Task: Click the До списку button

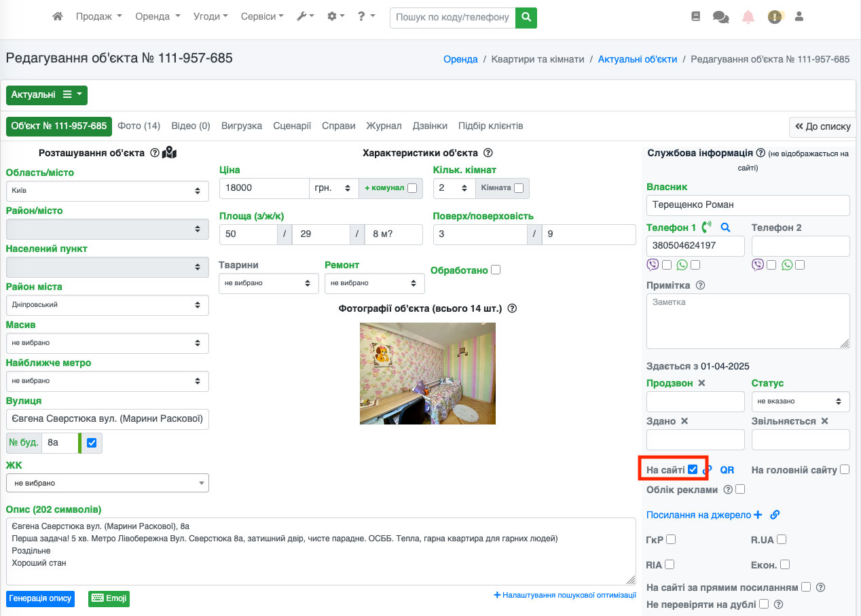Action: coord(822,126)
